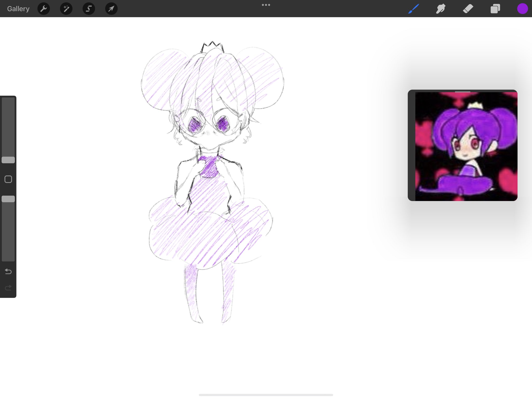Redo the last undone action
Screen dimensions: 532x399
(8, 288)
